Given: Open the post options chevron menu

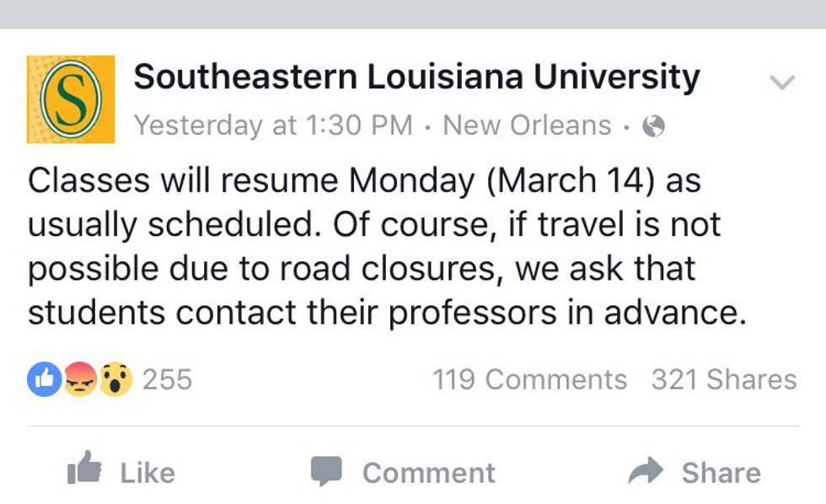Looking at the screenshot, I should (782, 83).
